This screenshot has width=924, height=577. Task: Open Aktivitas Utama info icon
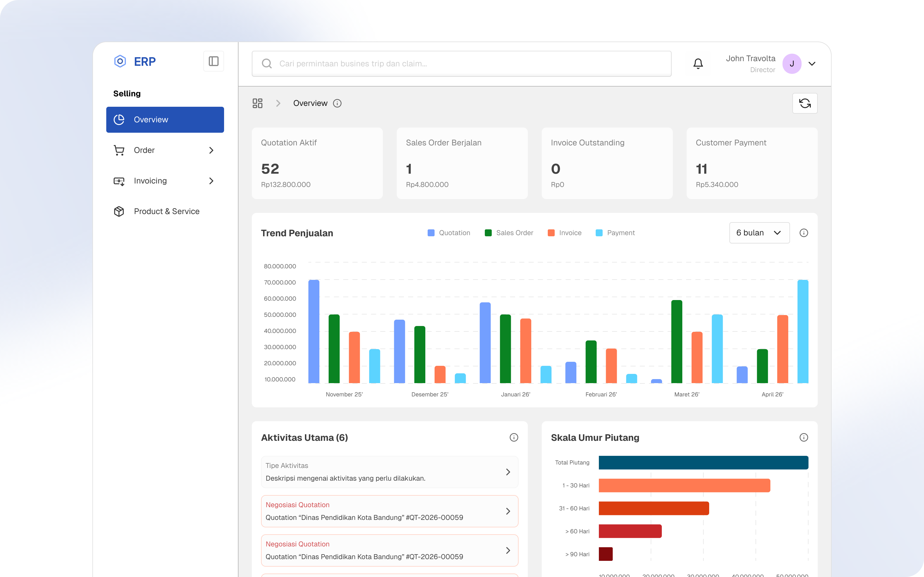(x=514, y=437)
